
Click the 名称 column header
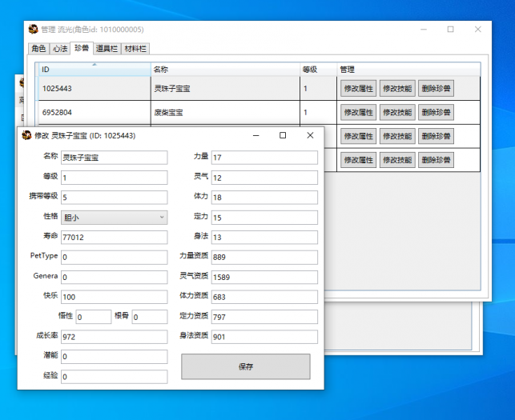click(x=225, y=70)
